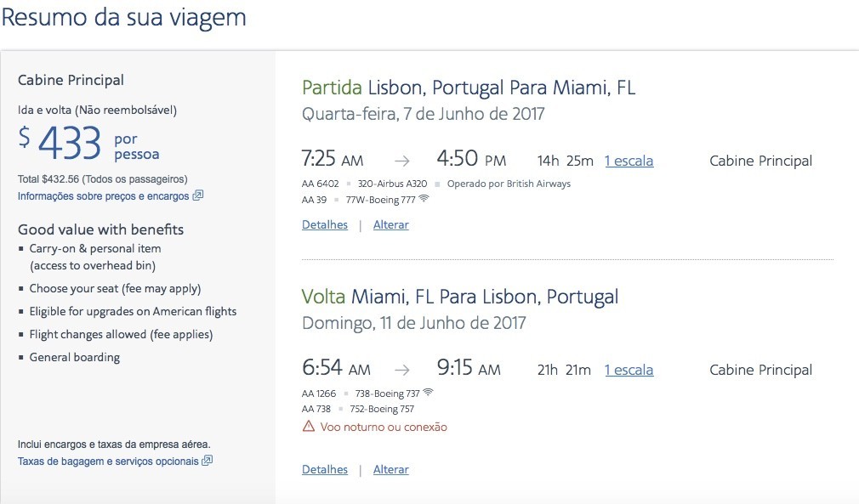Click Wi-Fi icon next to 77W-Boeing 777
The width and height of the screenshot is (859, 504).
(x=424, y=200)
